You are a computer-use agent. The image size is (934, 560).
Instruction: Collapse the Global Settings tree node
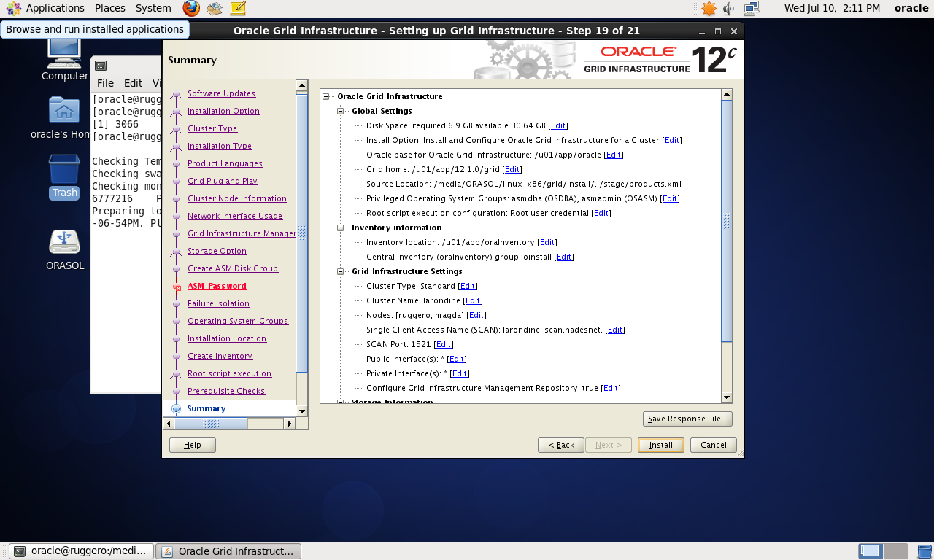coord(341,111)
